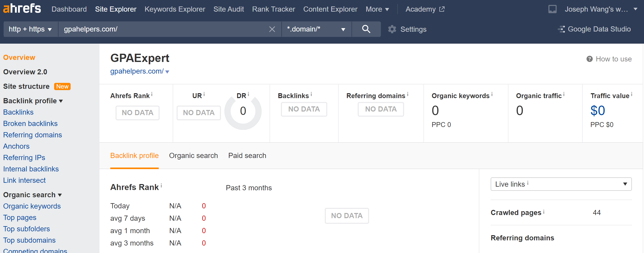Open Referring domains sidebar link
Image resolution: width=644 pixels, height=253 pixels.
(x=32, y=135)
